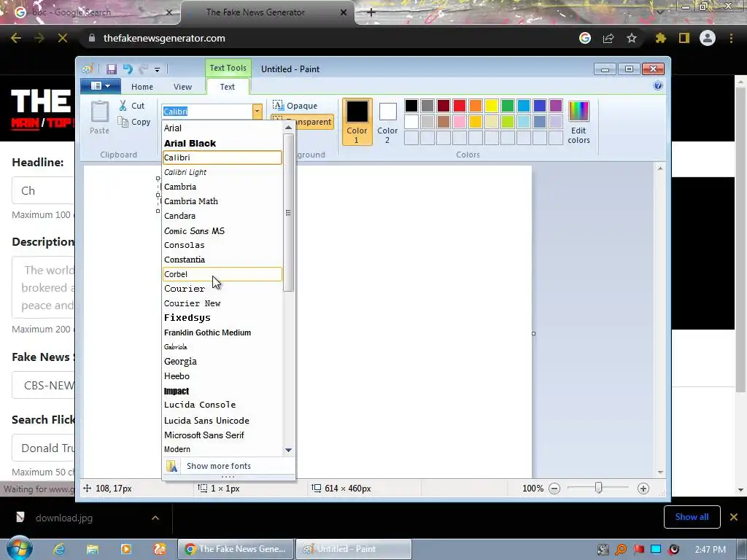The width and height of the screenshot is (747, 560).
Task: Open a new Chrome tab
Action: 371,12
